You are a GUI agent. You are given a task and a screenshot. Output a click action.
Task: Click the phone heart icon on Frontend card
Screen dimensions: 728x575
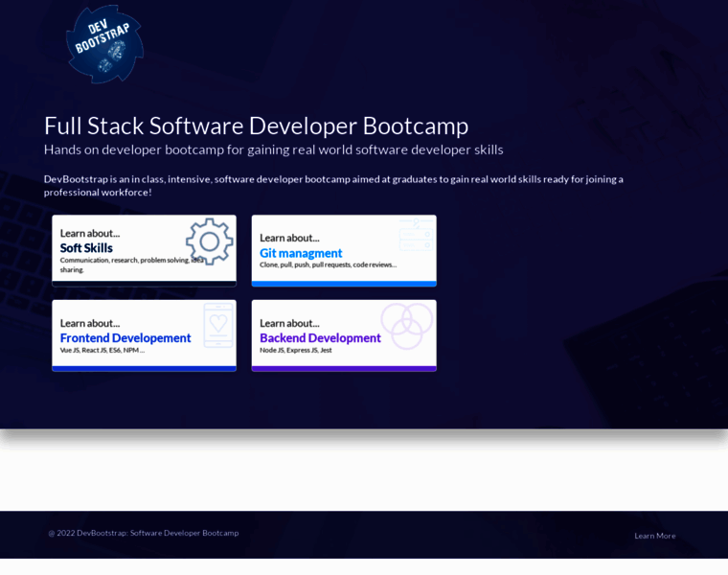click(217, 325)
